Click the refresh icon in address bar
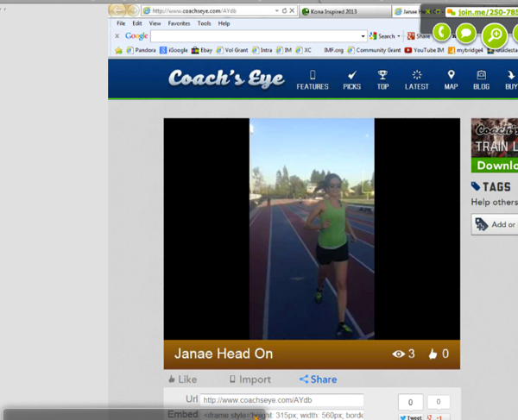Screen dimensions: 518x420 click(284, 11)
